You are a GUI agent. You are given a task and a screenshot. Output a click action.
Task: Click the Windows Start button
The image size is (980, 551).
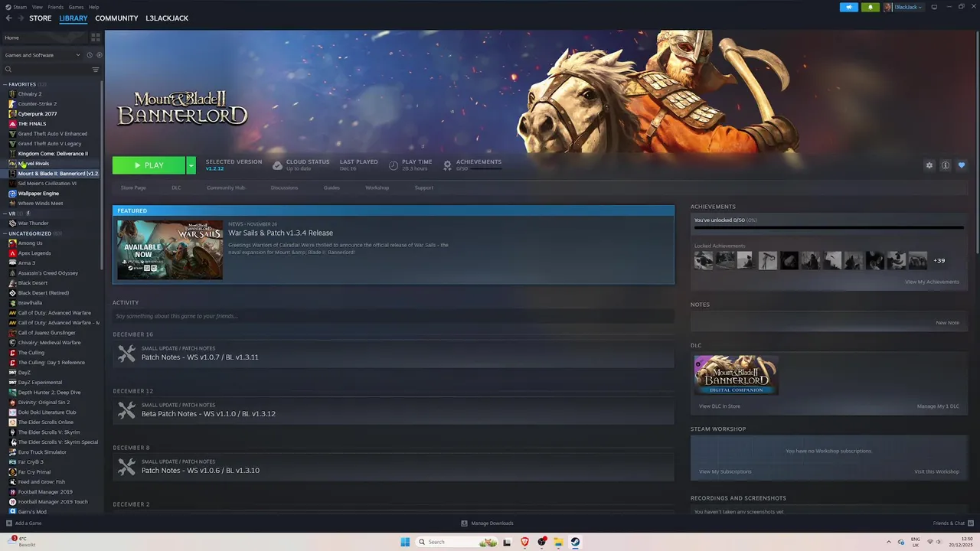point(405,542)
